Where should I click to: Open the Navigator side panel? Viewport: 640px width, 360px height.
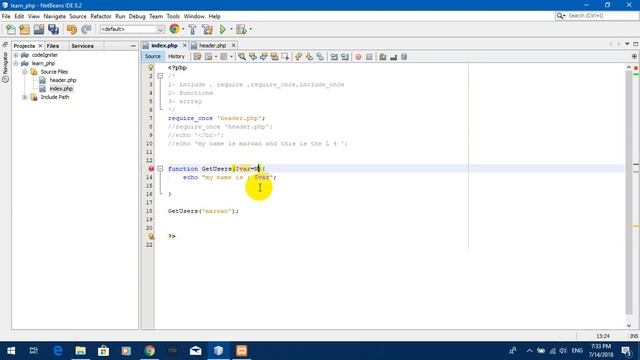5,67
